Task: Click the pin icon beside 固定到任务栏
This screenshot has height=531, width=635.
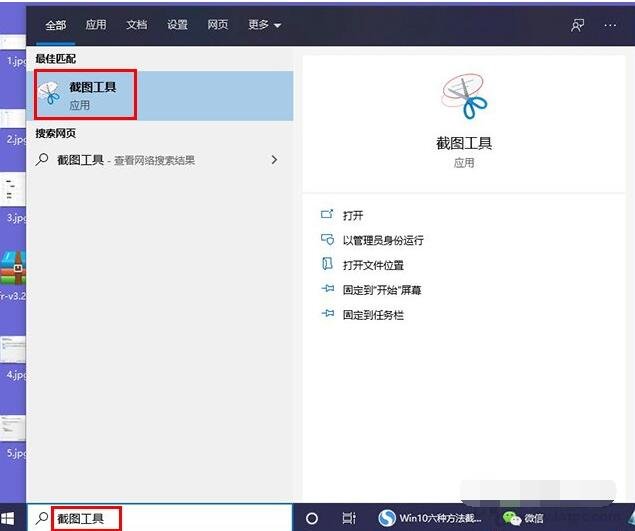Action: pos(328,313)
